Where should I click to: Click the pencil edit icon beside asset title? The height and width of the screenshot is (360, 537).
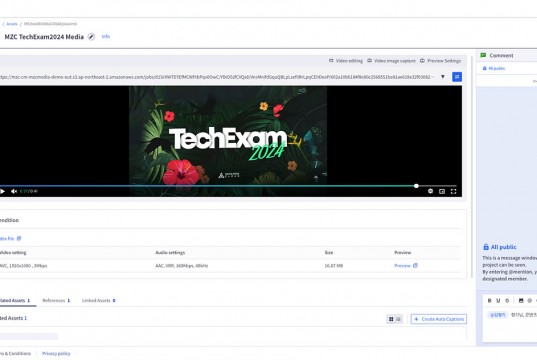[91, 37]
